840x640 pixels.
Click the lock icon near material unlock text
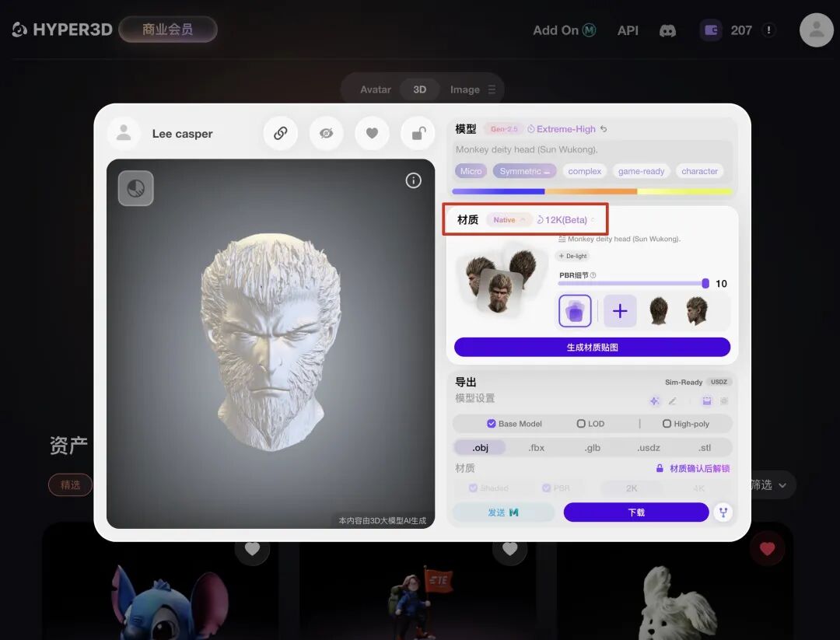point(660,468)
